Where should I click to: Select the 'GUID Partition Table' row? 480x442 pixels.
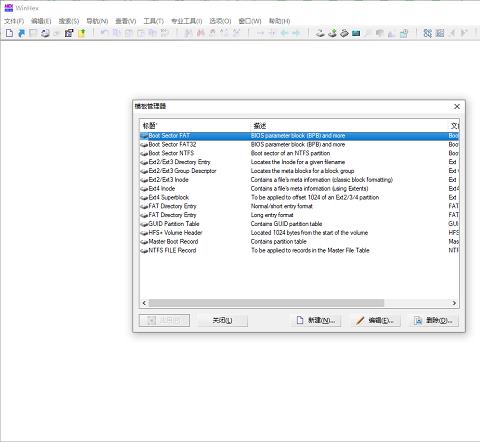(299, 224)
